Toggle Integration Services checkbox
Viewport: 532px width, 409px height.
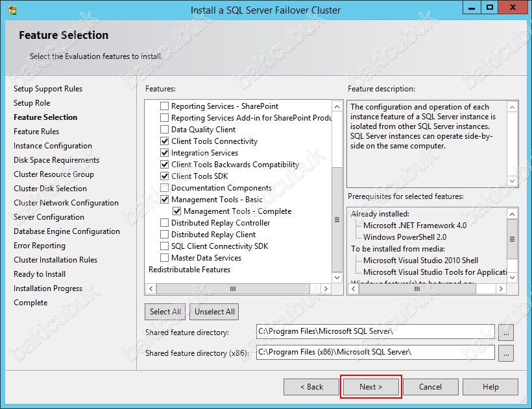click(x=164, y=153)
